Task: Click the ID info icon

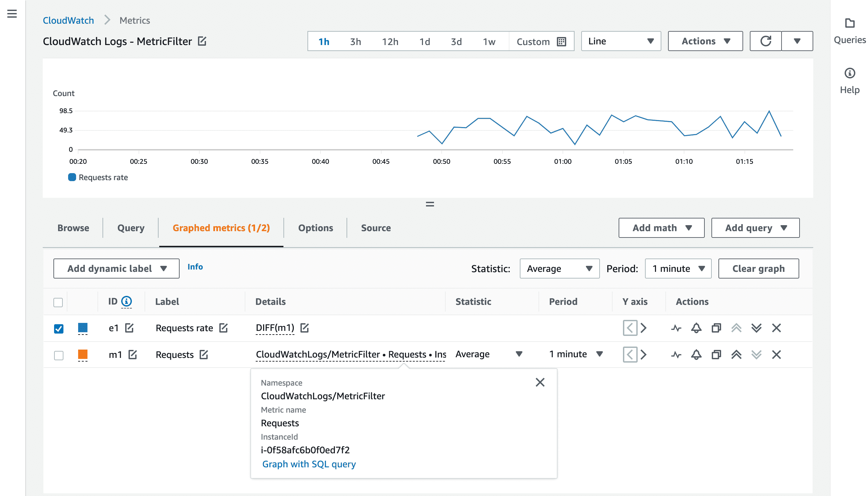Action: tap(127, 302)
